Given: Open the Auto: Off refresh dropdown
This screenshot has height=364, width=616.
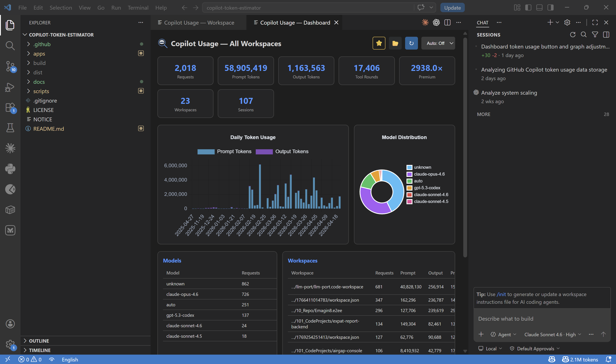Looking at the screenshot, I should 438,43.
